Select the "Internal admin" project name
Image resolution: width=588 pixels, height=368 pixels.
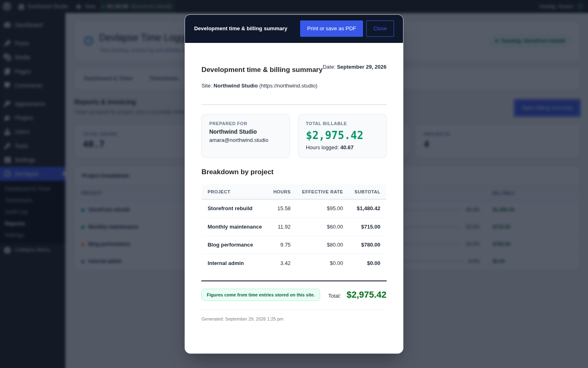pyautogui.click(x=226, y=263)
